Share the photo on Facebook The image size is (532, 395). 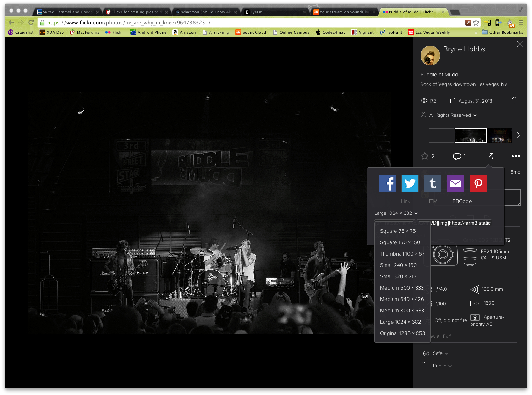coord(387,183)
